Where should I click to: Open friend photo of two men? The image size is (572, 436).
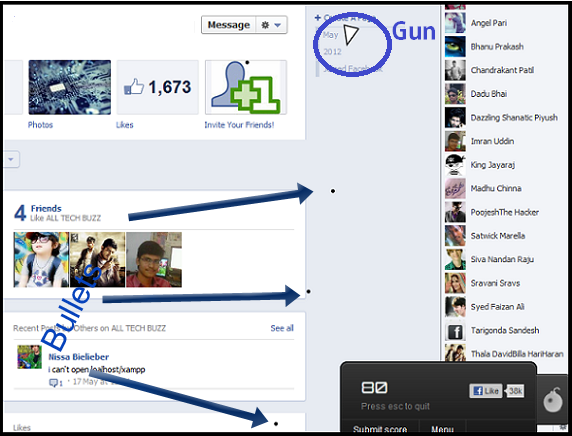pyautogui.click(x=97, y=259)
